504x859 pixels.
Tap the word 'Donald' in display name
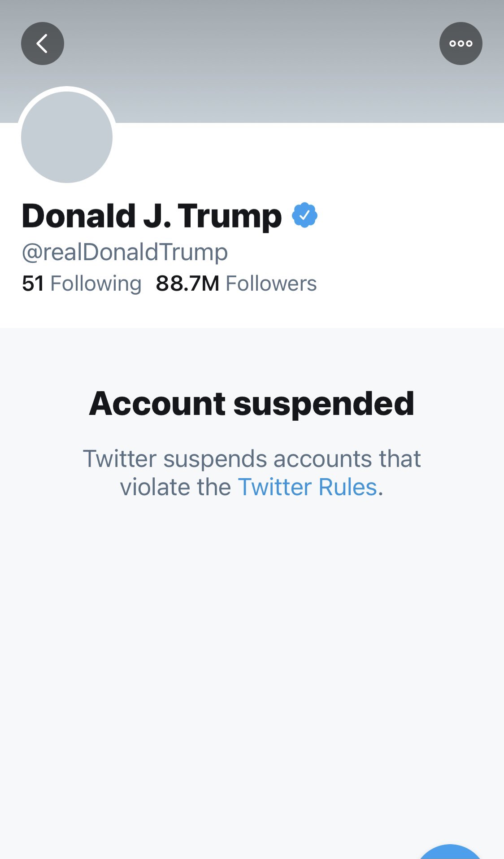click(x=78, y=216)
